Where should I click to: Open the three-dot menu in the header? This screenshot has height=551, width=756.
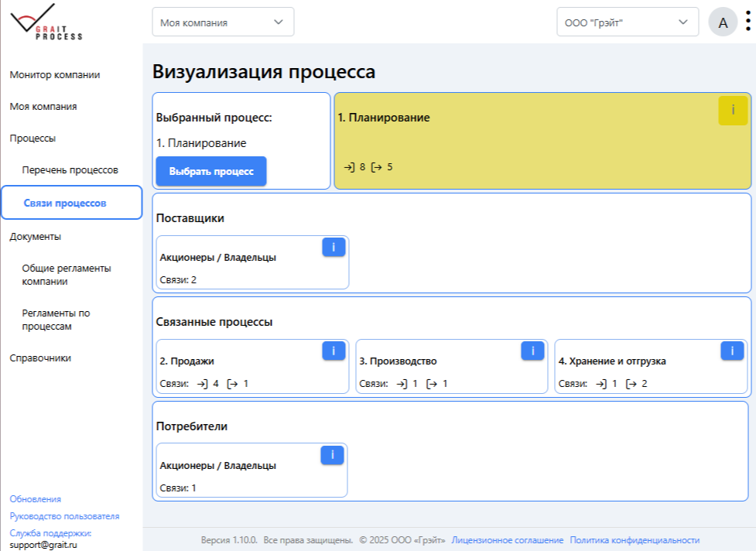(747, 22)
